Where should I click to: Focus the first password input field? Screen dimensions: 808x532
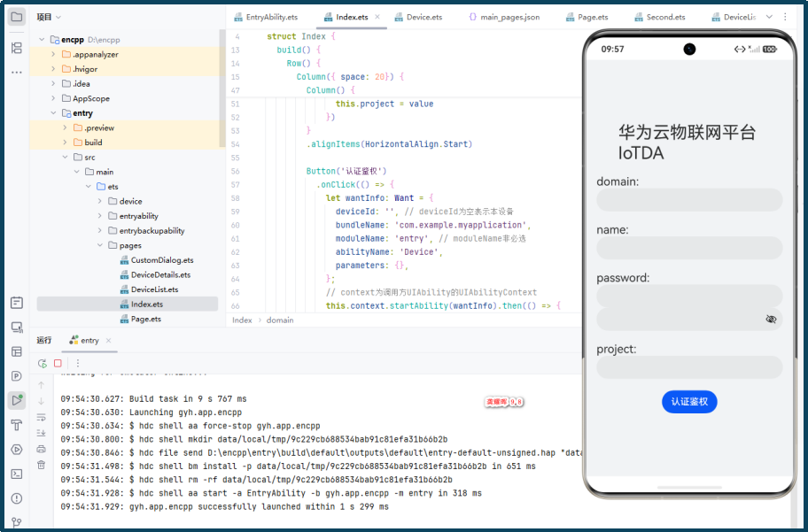click(x=689, y=296)
